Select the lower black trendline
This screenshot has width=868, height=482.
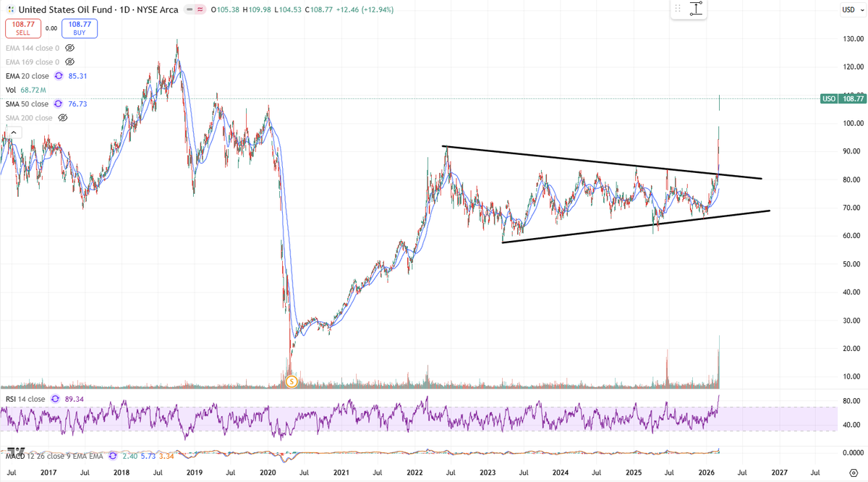(637, 226)
